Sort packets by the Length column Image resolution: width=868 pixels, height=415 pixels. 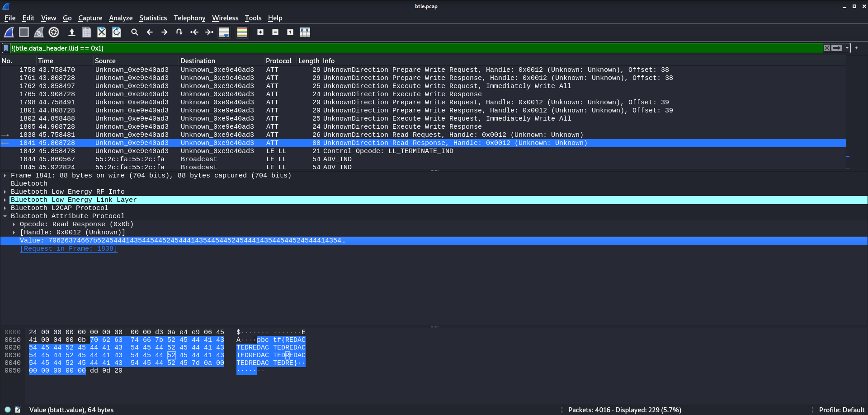tap(309, 61)
